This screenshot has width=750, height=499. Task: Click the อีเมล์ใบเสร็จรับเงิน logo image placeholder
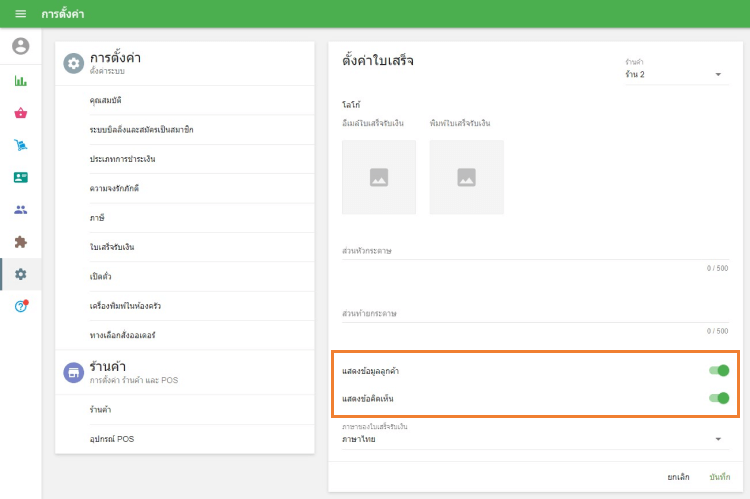click(378, 177)
